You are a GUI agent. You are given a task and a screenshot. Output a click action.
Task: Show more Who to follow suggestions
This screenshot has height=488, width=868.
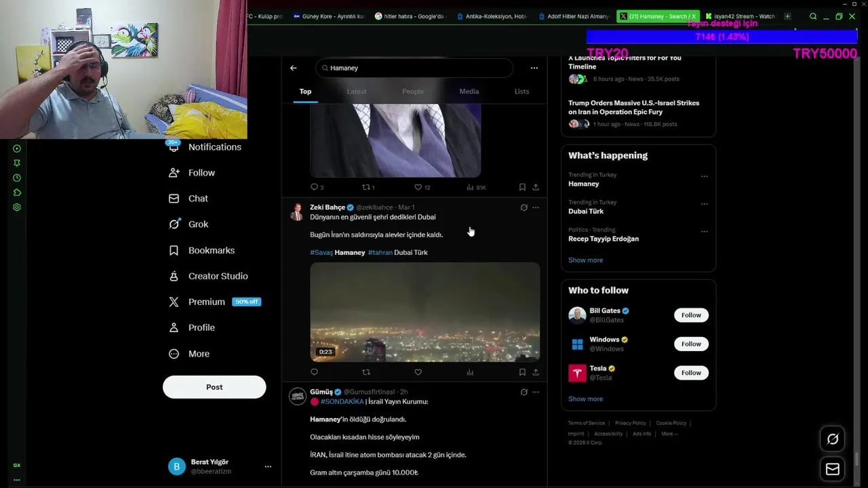[585, 399]
